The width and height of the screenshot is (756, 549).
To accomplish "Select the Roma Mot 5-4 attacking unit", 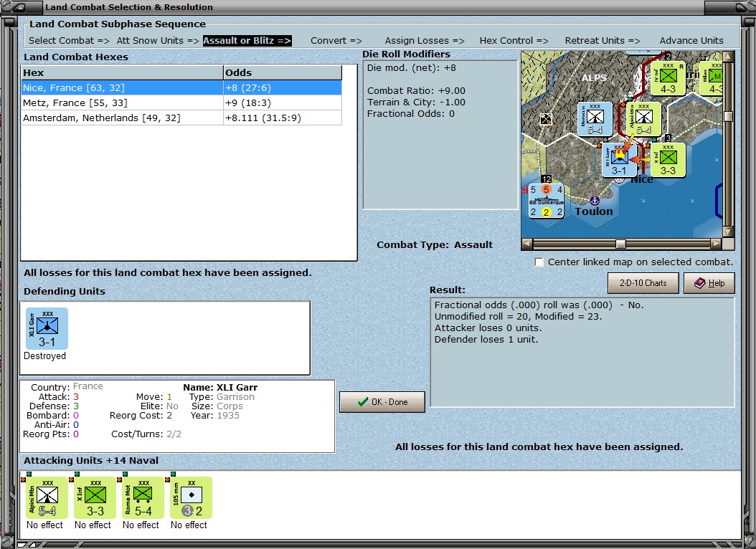I will tap(143, 497).
